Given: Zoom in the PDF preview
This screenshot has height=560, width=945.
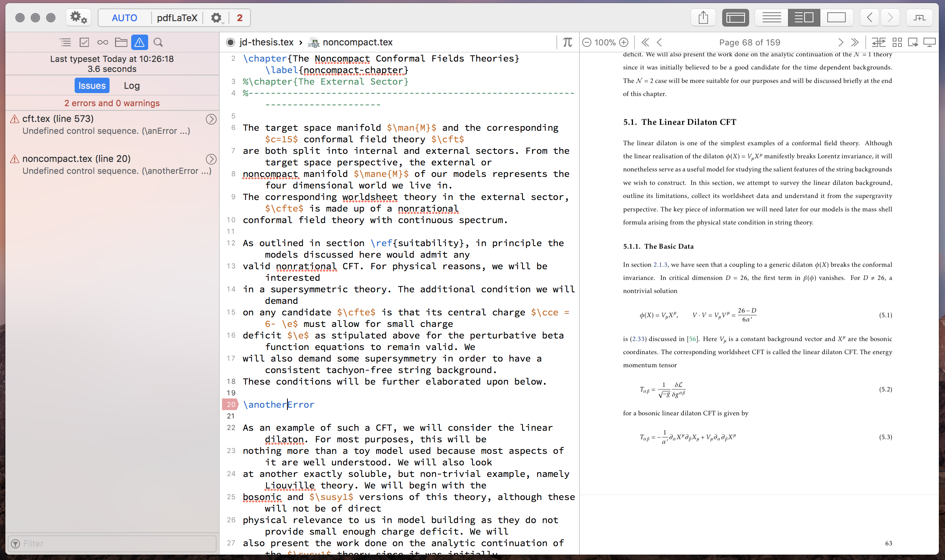Looking at the screenshot, I should pos(624,42).
